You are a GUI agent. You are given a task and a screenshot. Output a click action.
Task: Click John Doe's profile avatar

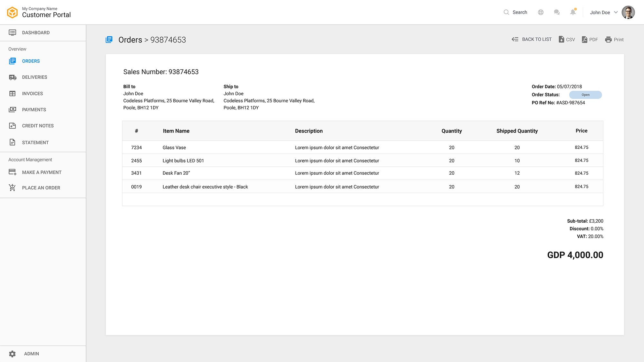click(x=628, y=12)
